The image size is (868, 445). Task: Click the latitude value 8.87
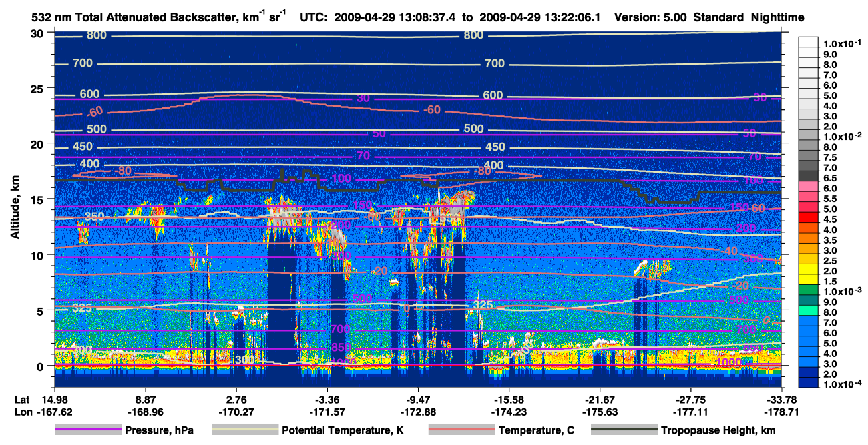coord(146,399)
